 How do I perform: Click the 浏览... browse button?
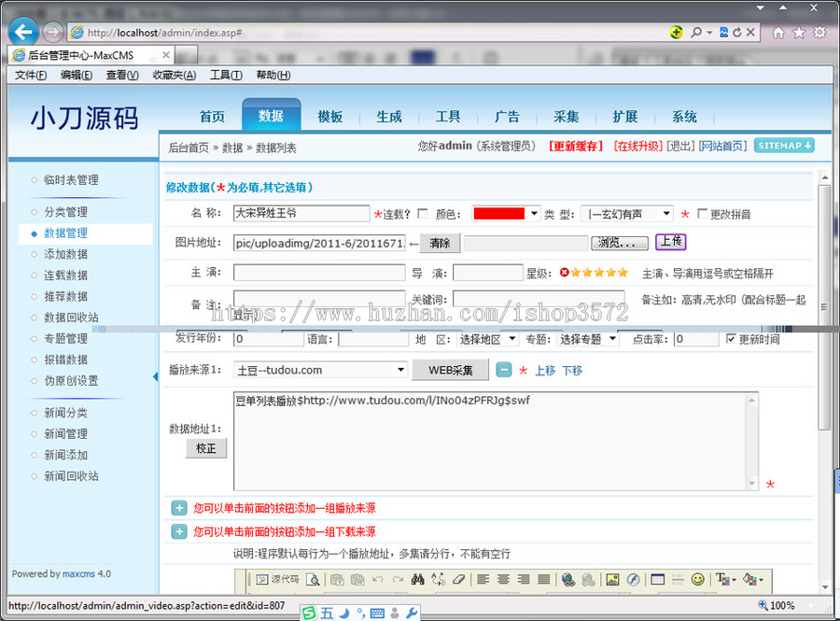pos(620,243)
